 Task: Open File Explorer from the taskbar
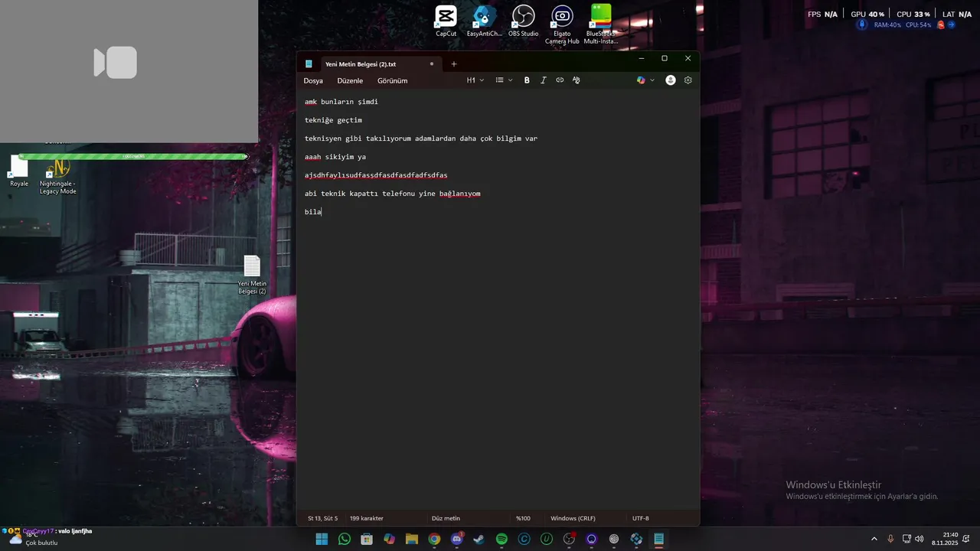[412, 540]
